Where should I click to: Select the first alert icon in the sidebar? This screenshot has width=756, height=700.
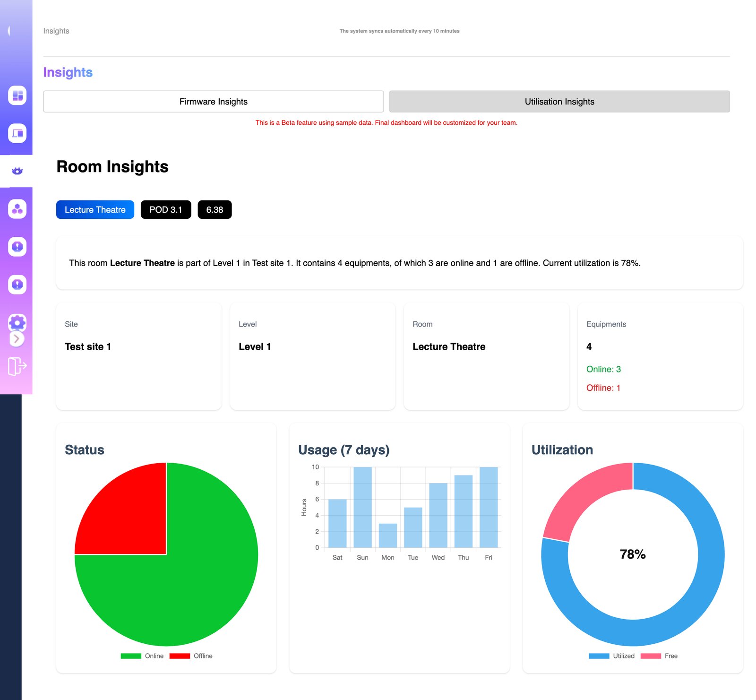[x=17, y=247]
